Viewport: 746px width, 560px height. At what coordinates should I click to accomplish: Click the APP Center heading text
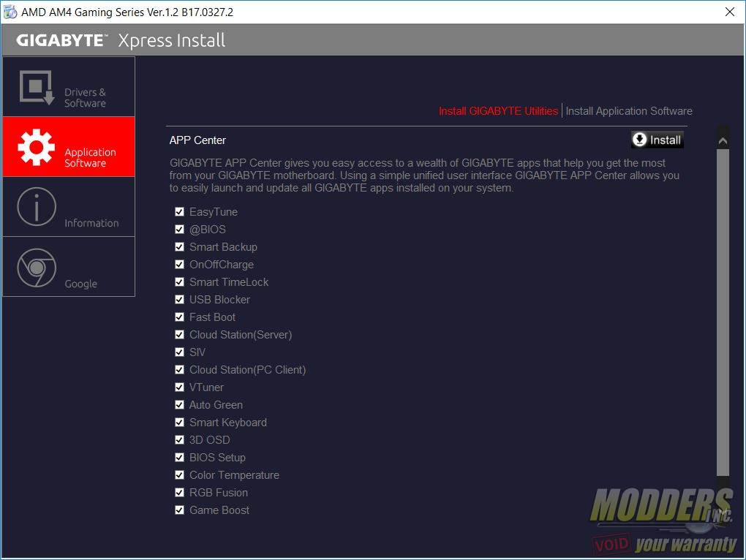pyautogui.click(x=197, y=140)
